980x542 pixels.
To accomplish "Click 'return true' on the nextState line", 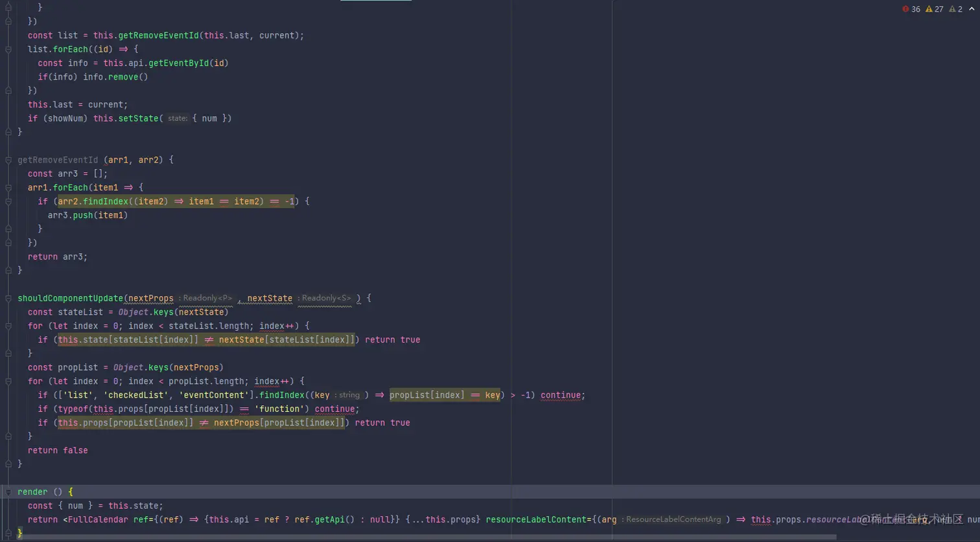I will (393, 340).
